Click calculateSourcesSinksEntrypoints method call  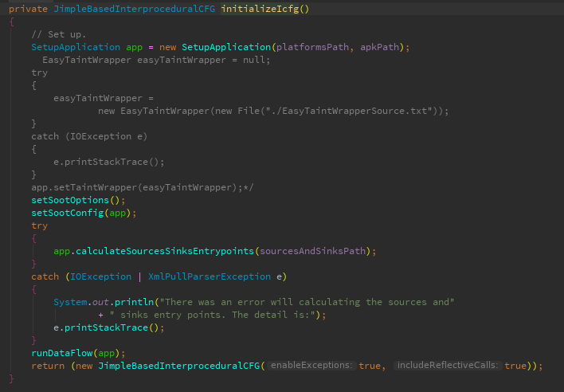tap(165, 251)
